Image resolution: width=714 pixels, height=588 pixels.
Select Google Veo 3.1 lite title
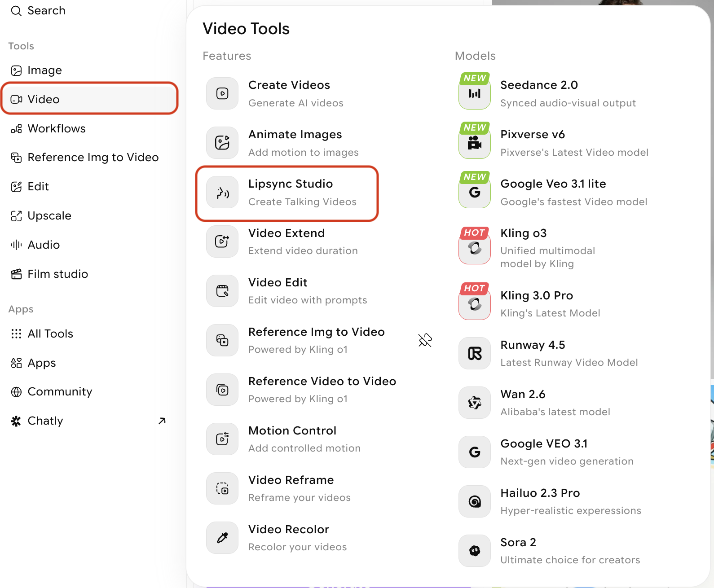553,184
